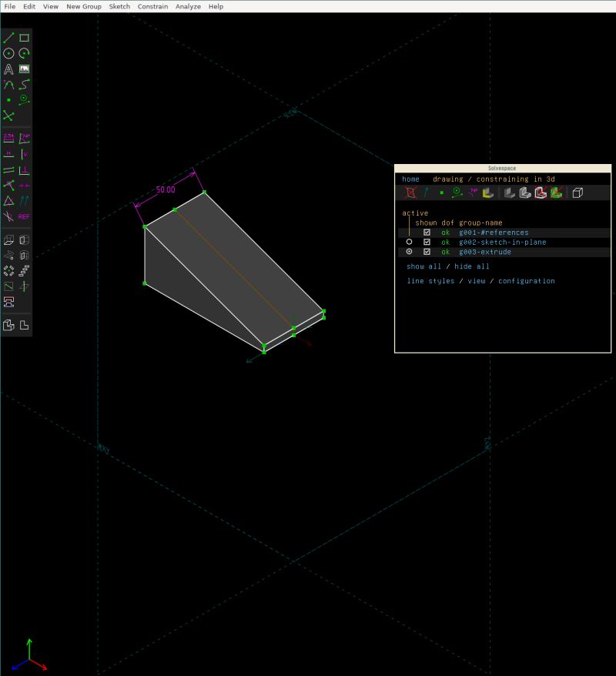The image size is (616, 676).
Task: Open the New Group menu
Action: coord(84,6)
